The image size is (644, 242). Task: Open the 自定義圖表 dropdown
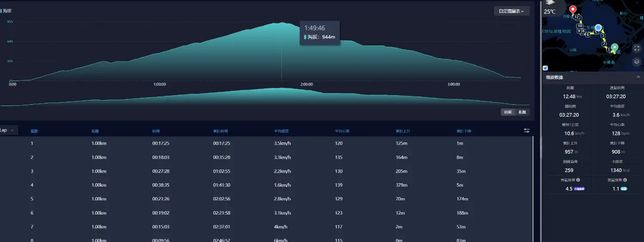pos(511,11)
